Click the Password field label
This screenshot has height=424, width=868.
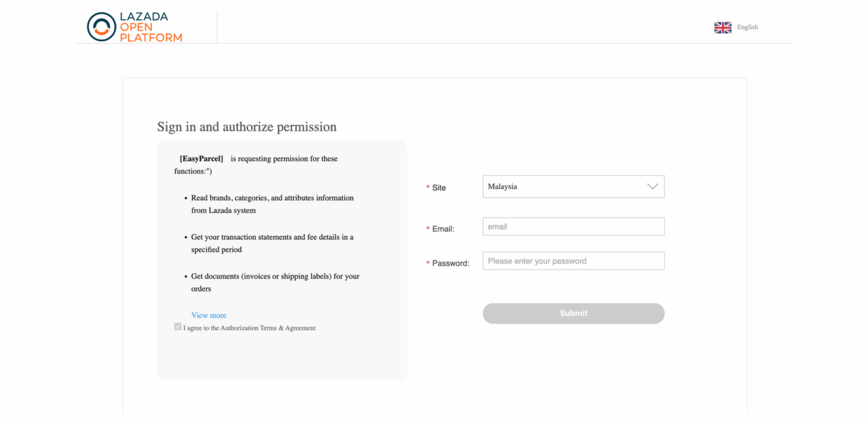(451, 263)
